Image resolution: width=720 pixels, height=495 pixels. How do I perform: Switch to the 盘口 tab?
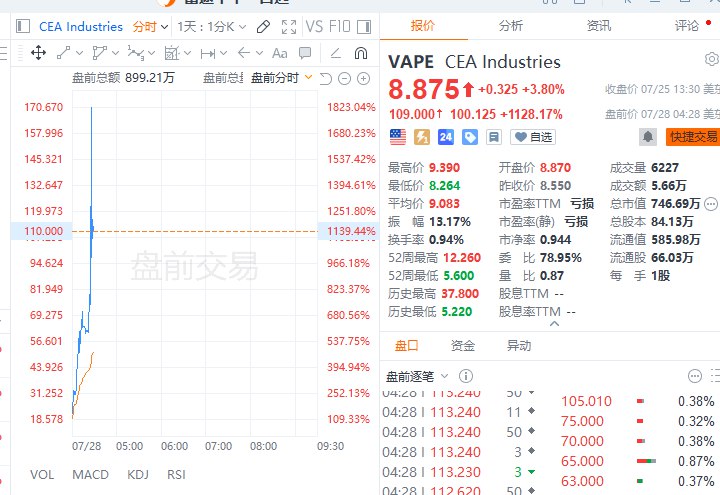tap(407, 345)
